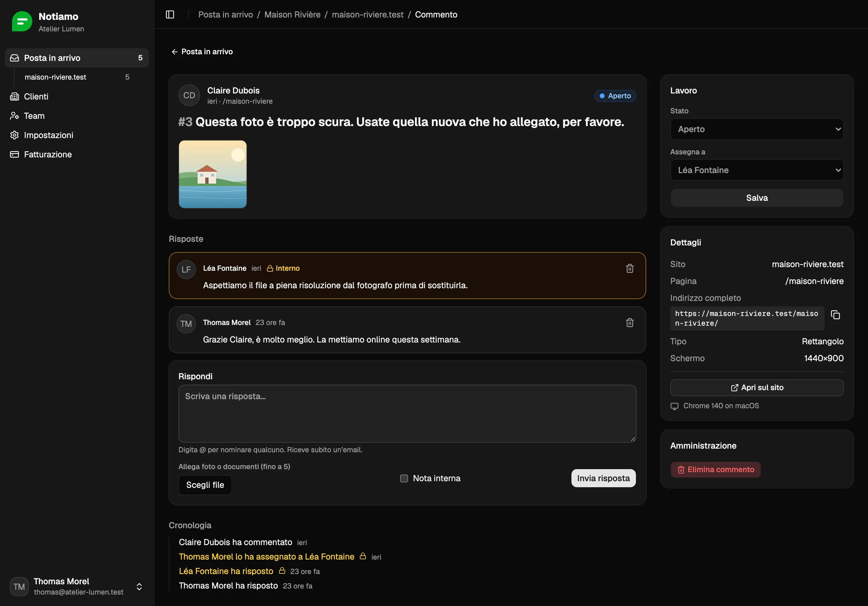The image size is (868, 606).
Task: Click the Notiamo green logo
Action: coord(22,21)
